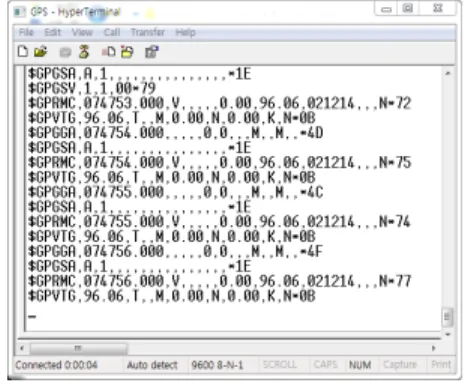Click the last $GPVTG,96.06 line
This screenshot has width=468, height=386.
(171, 296)
